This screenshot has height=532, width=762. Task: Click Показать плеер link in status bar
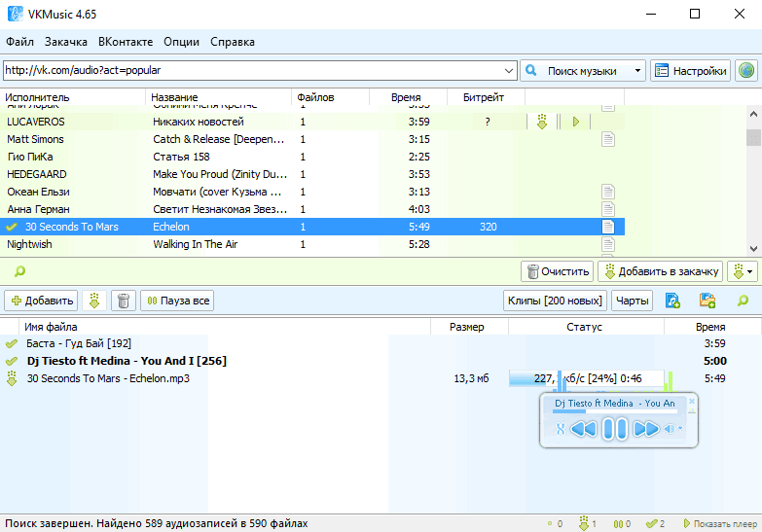(x=720, y=524)
